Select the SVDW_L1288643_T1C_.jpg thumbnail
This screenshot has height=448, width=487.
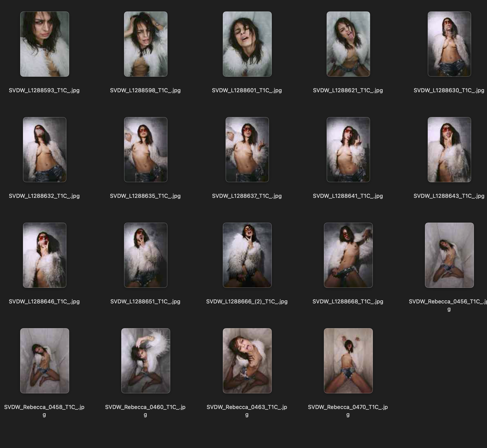point(449,150)
